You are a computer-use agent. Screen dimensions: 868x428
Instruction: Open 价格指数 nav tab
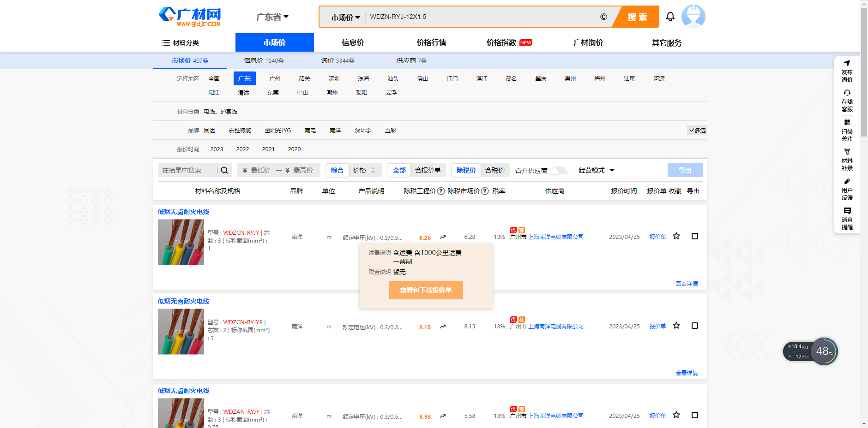pyautogui.click(x=509, y=42)
